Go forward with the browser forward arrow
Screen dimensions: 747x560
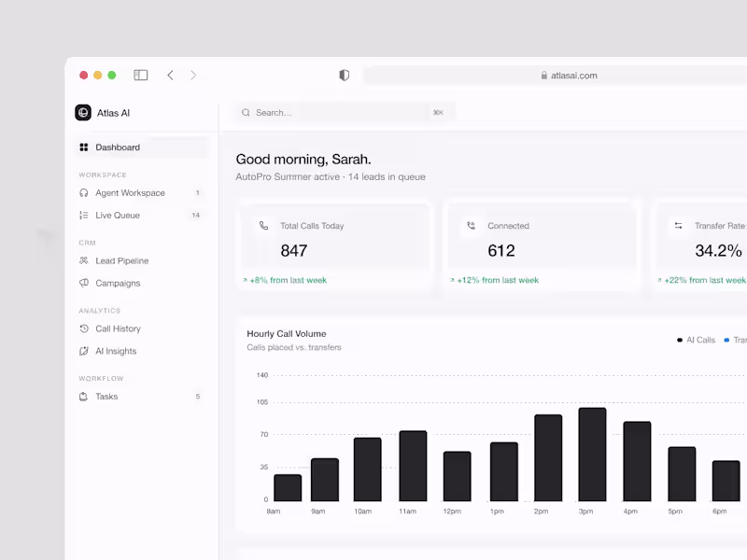point(193,76)
